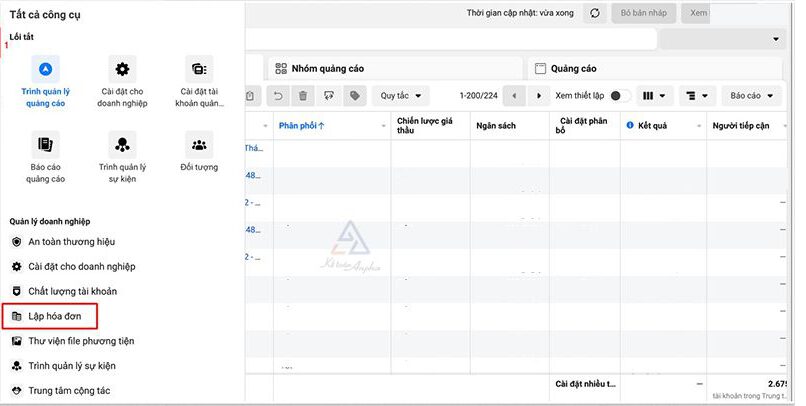Screen dimensions: 806x406
Task: Click the refresh update icon
Action: click(x=596, y=12)
